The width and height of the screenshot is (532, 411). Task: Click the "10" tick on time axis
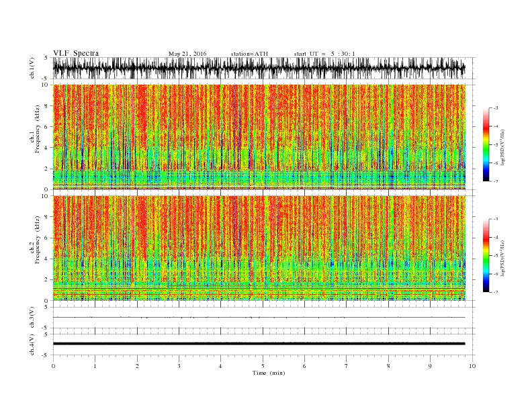tap(472, 366)
